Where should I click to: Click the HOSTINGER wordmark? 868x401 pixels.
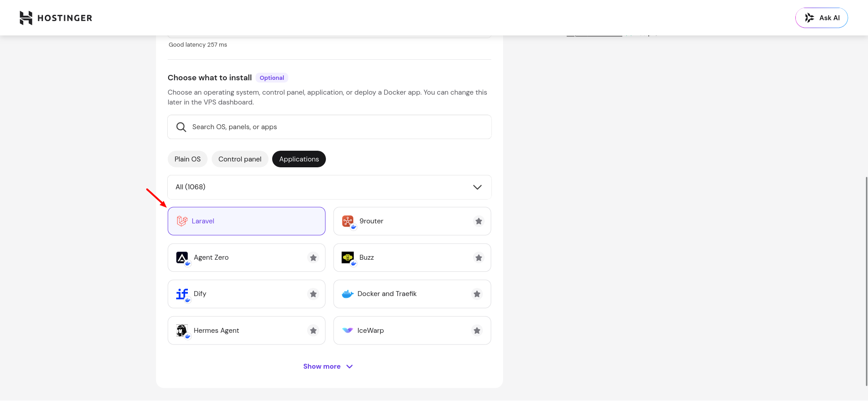(65, 18)
